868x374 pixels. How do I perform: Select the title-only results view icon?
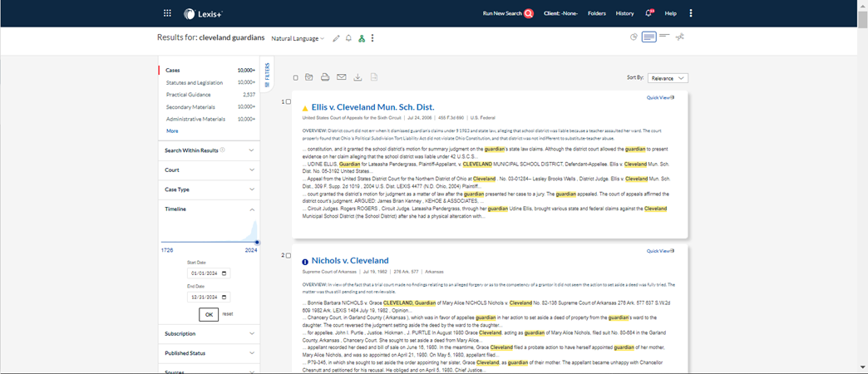pyautogui.click(x=664, y=36)
